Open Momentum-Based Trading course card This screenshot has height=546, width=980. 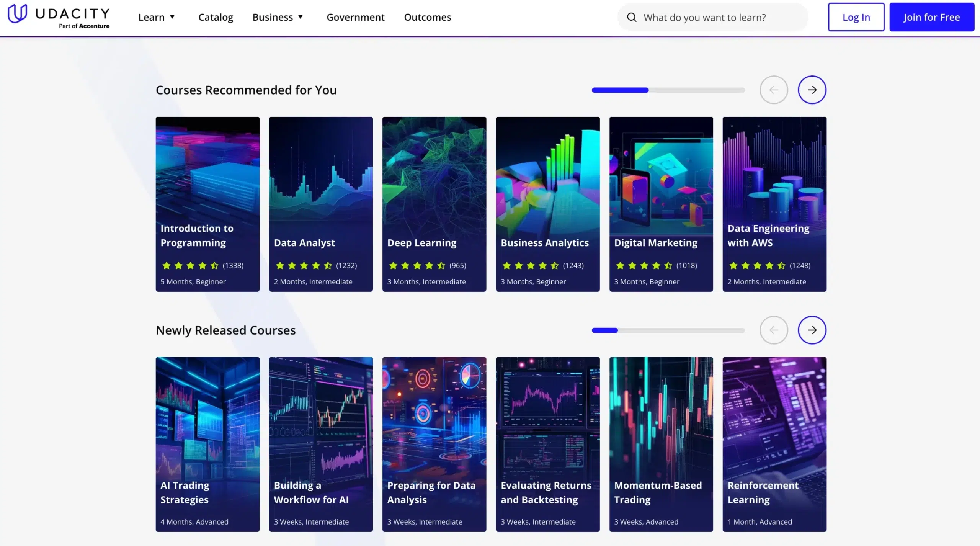(661, 444)
